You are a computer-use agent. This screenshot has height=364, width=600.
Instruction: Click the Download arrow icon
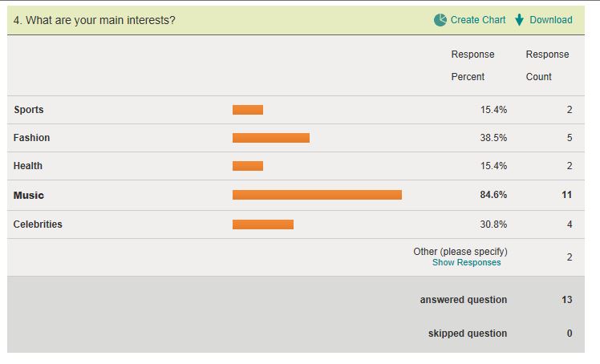pyautogui.click(x=519, y=20)
